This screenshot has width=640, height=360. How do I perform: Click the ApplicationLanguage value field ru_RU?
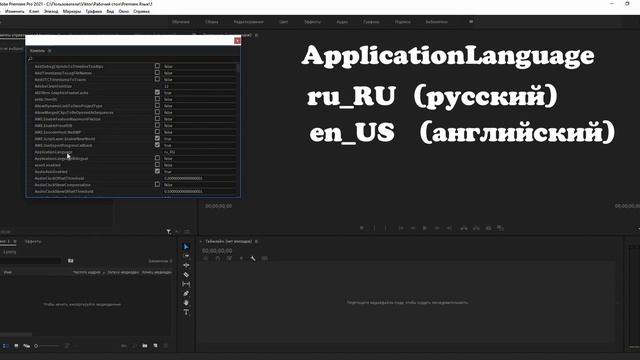tap(199, 152)
